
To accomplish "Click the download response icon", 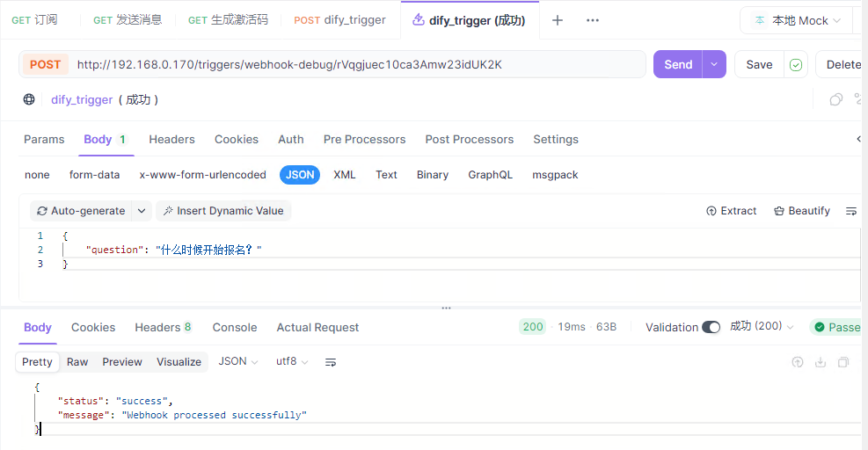I will (821, 362).
